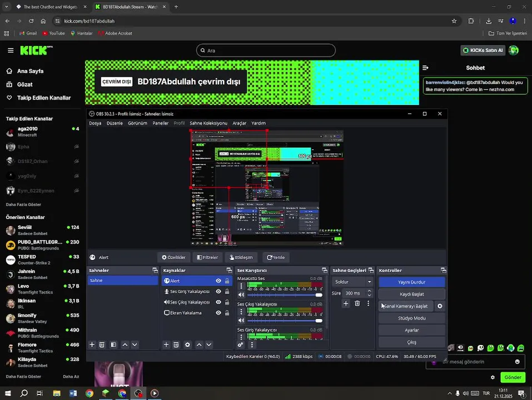Open source properties gear in Kaynaklar toolbar
The image size is (532, 400).
[188, 345]
